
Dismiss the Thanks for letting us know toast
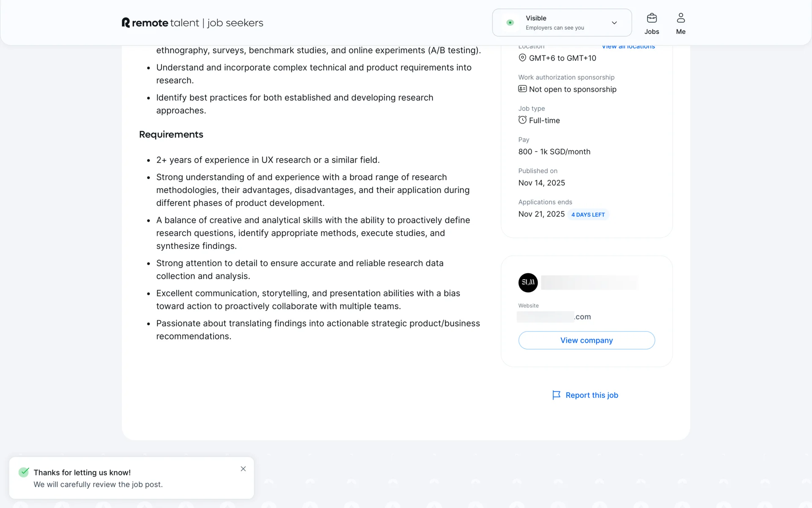click(x=243, y=469)
